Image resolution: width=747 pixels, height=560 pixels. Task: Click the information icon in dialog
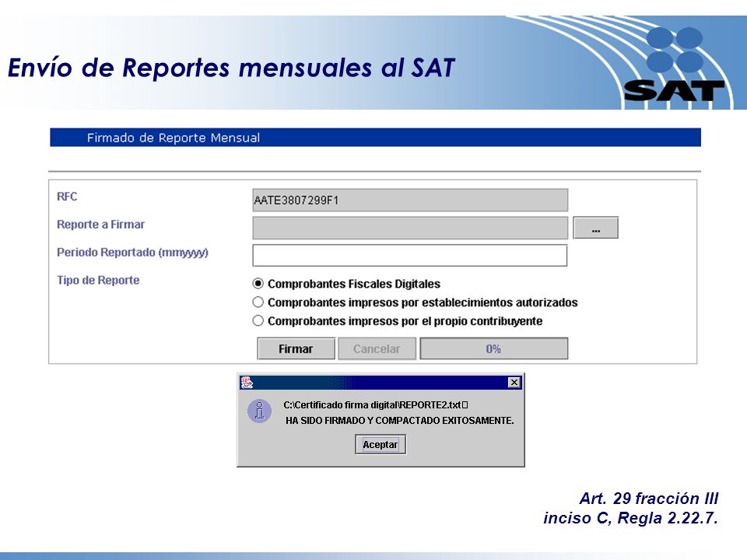260,411
